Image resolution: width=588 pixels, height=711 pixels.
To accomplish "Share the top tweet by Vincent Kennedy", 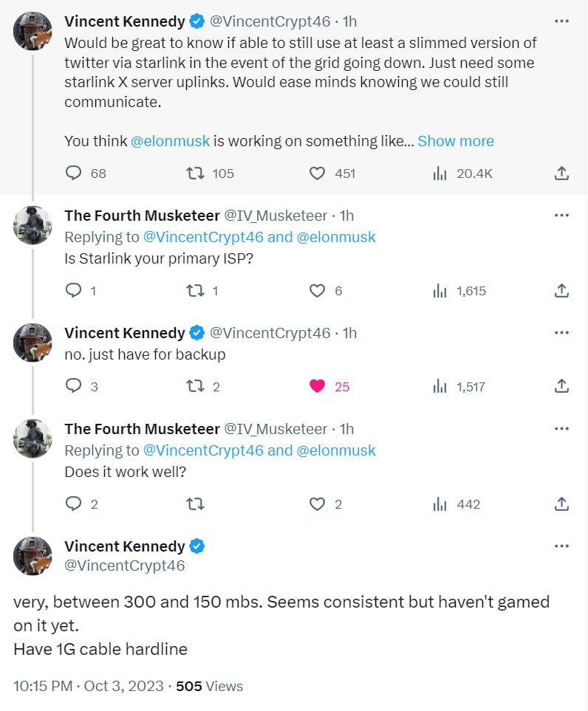I will 561,174.
